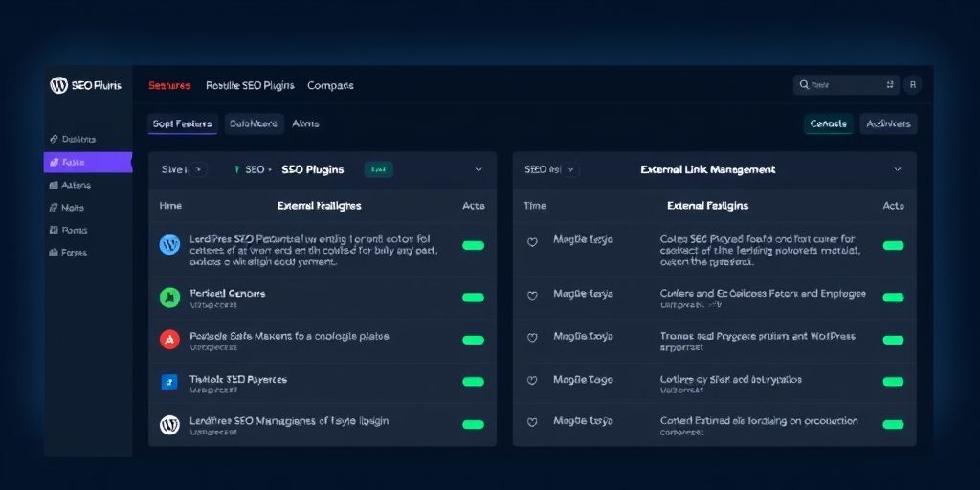The width and height of the screenshot is (980, 490).
Task: Click the grid icon inside the search box
Action: (x=890, y=85)
